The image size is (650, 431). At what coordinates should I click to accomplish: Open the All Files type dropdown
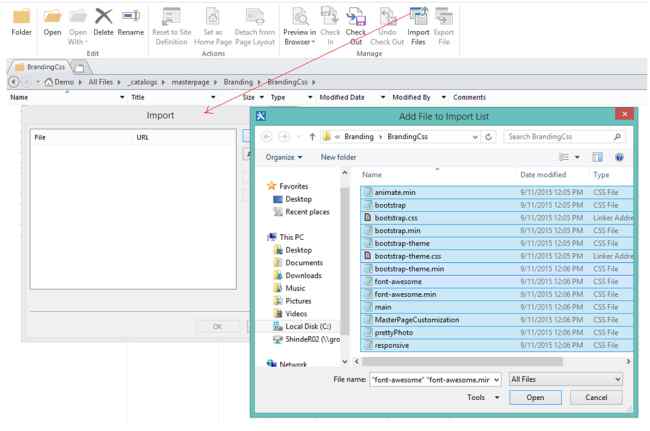click(x=565, y=380)
